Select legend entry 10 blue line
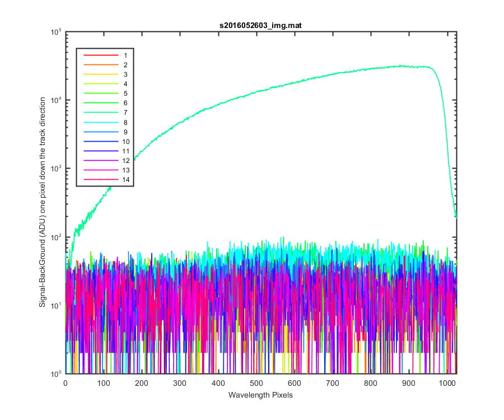Image resolution: width=504 pixels, height=420 pixels. point(101,141)
